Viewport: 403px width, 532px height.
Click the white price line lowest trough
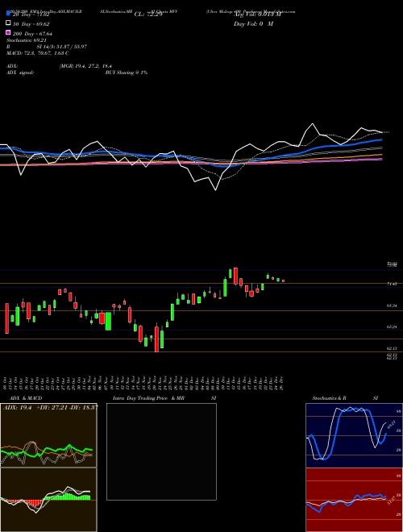[215, 190]
